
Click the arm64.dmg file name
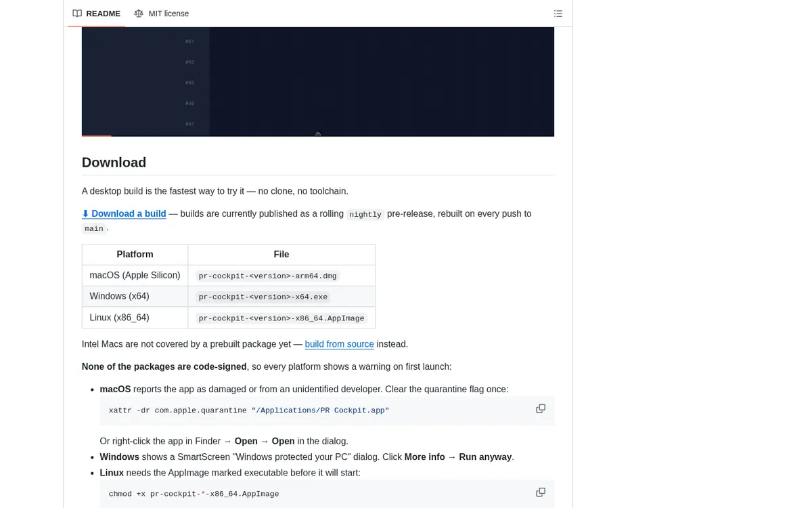268,276
